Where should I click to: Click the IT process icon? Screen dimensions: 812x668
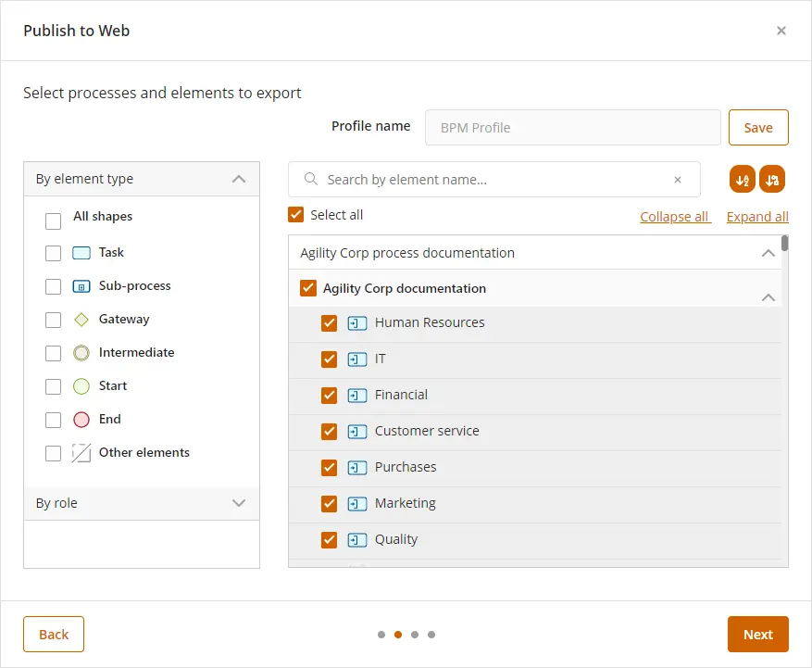357,359
